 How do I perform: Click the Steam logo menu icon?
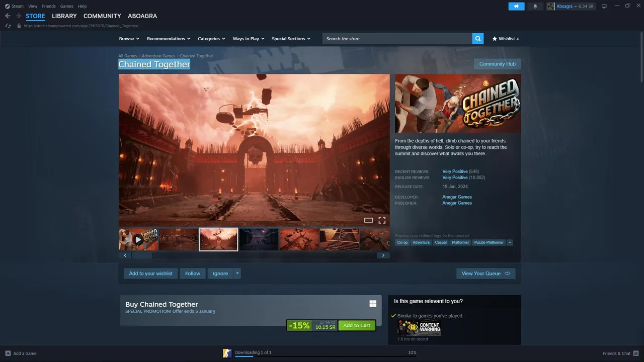tap(7, 6)
